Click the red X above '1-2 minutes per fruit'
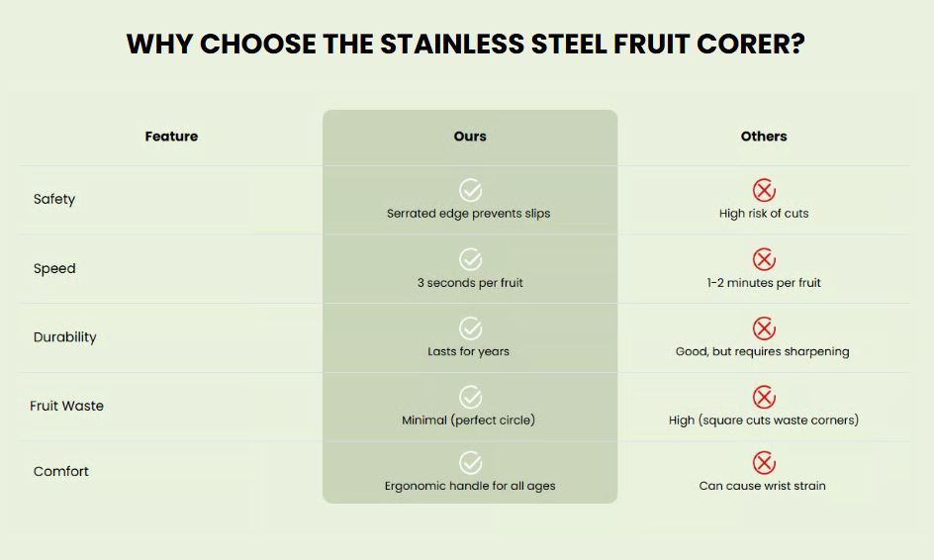 [x=764, y=259]
